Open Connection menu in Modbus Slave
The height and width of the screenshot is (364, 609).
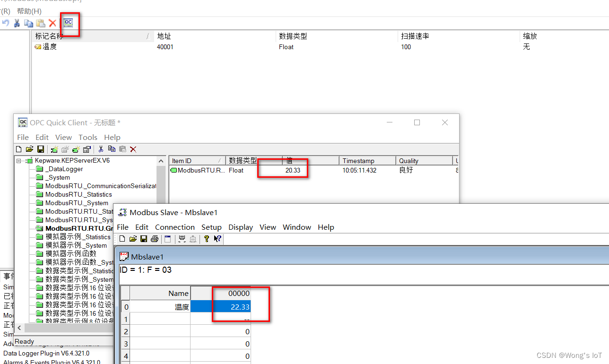point(175,227)
